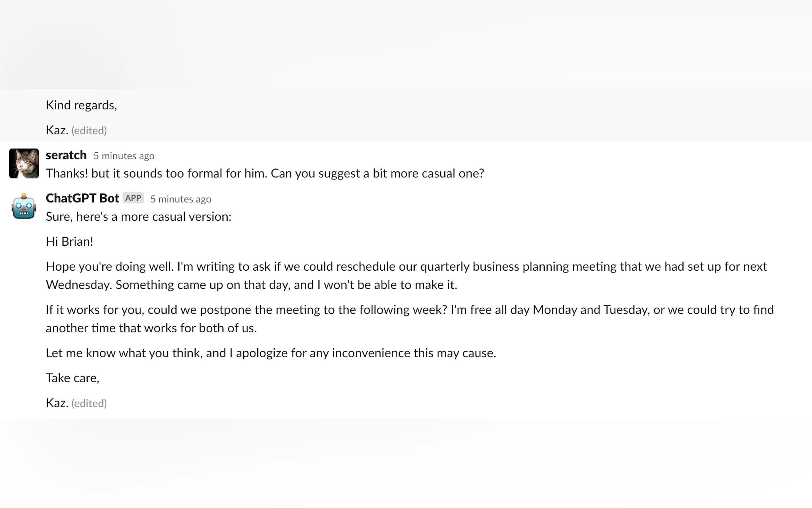
Task: Open the ChatGPT Bot robot avatar
Action: pyautogui.click(x=24, y=206)
